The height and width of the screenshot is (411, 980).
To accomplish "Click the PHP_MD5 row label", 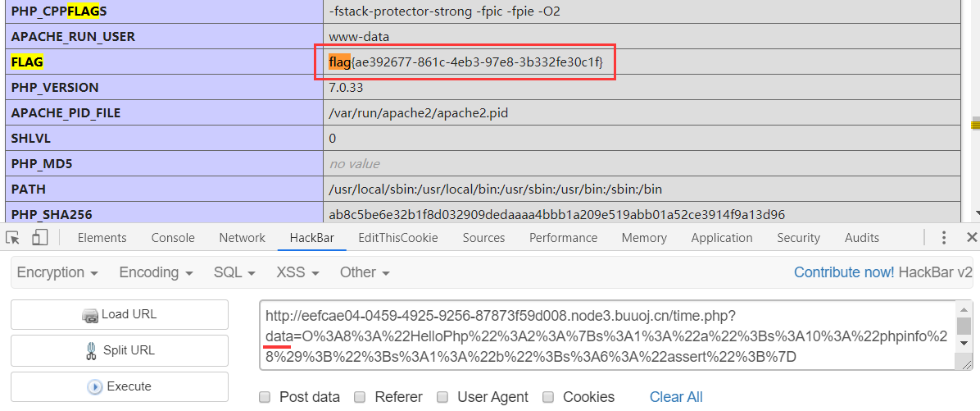I will 41,164.
